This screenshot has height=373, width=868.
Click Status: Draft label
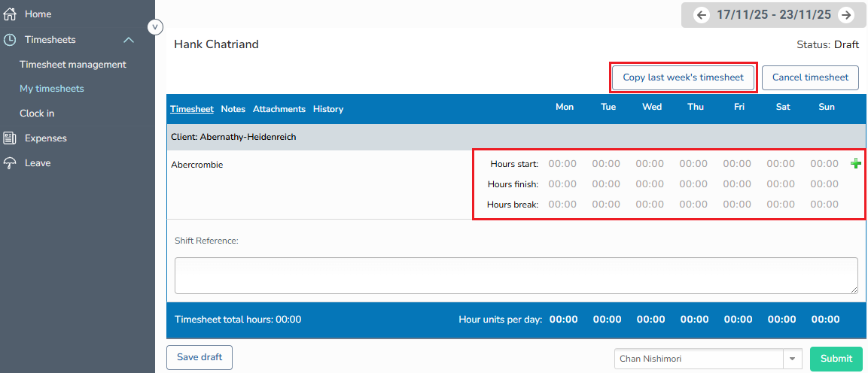(x=827, y=45)
